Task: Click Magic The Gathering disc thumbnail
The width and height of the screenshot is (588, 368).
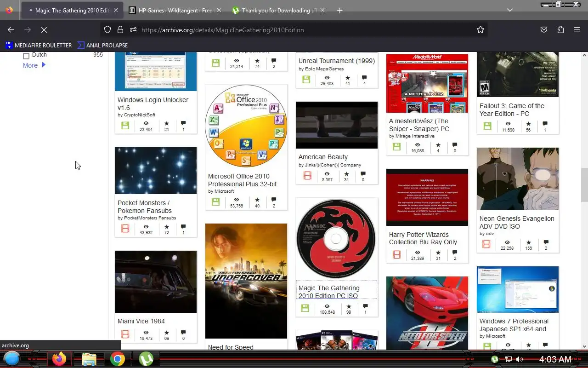Action: click(x=336, y=239)
